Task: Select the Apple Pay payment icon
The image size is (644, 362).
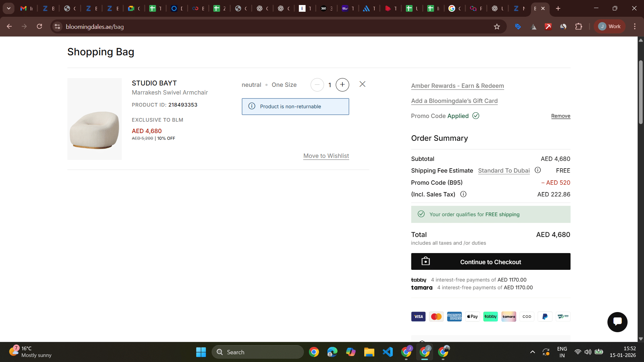Action: tap(472, 316)
